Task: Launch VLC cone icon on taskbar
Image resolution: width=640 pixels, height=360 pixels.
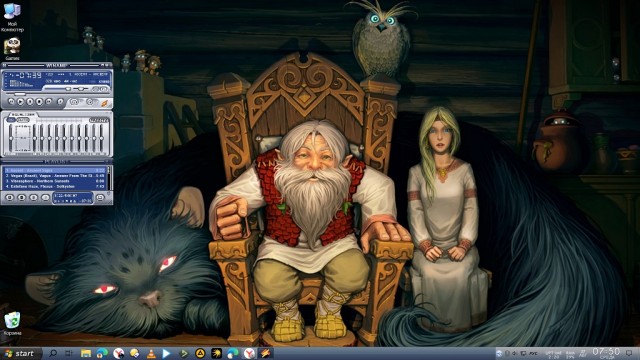Action: click(151, 353)
